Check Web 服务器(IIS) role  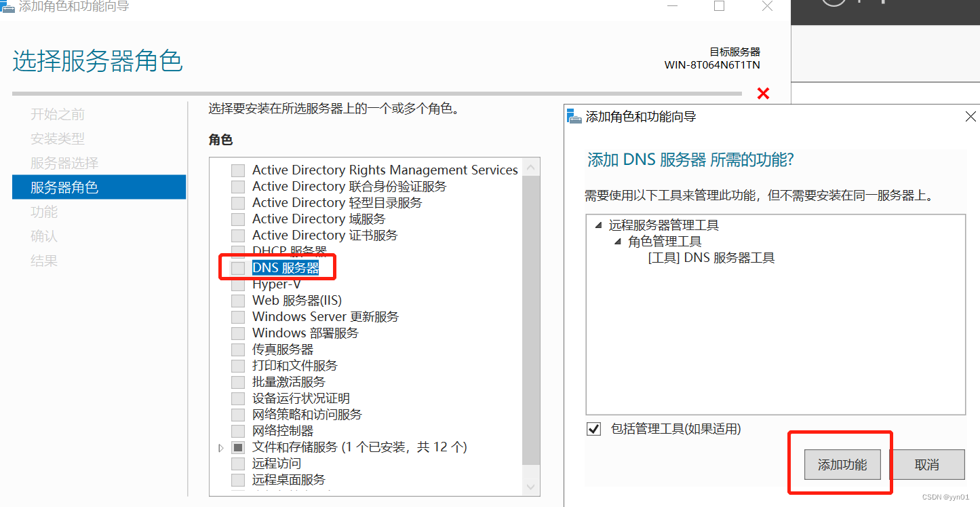[x=237, y=301]
